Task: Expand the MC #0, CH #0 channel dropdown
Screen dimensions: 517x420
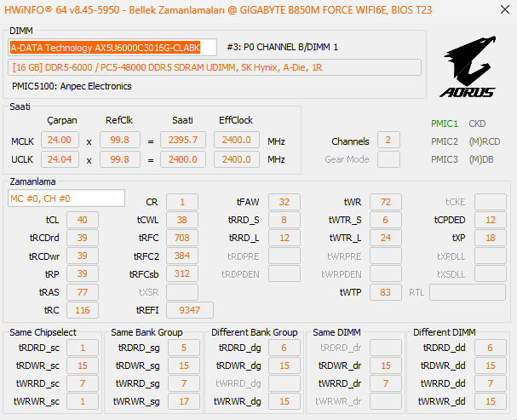Action: [x=66, y=198]
